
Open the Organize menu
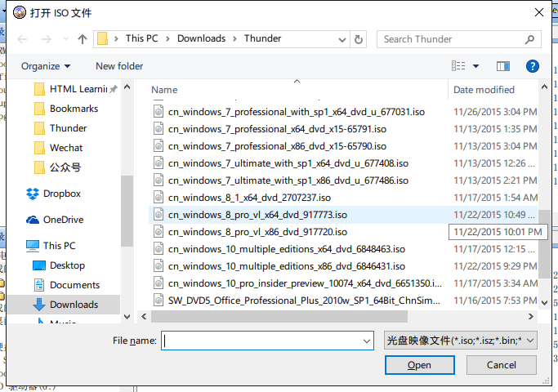46,66
